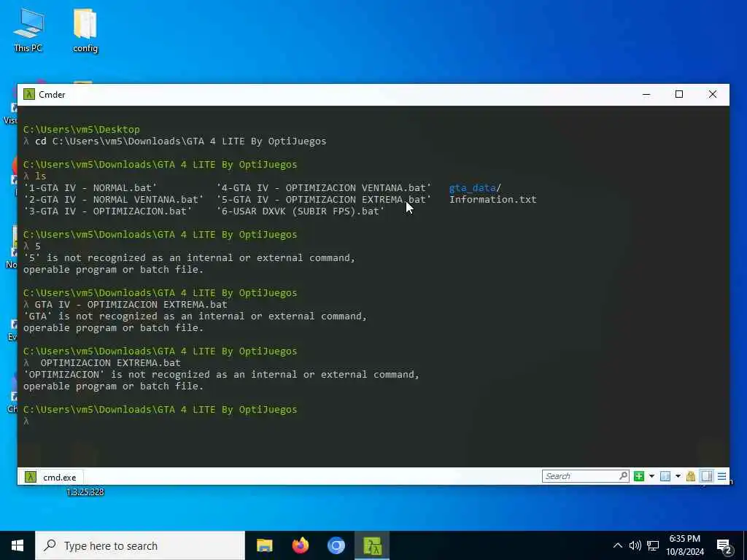Click '4-GTA IV - OPTIMIZACION VENTANA.bat' listing
The width and height of the screenshot is (747, 560).
pos(323,188)
